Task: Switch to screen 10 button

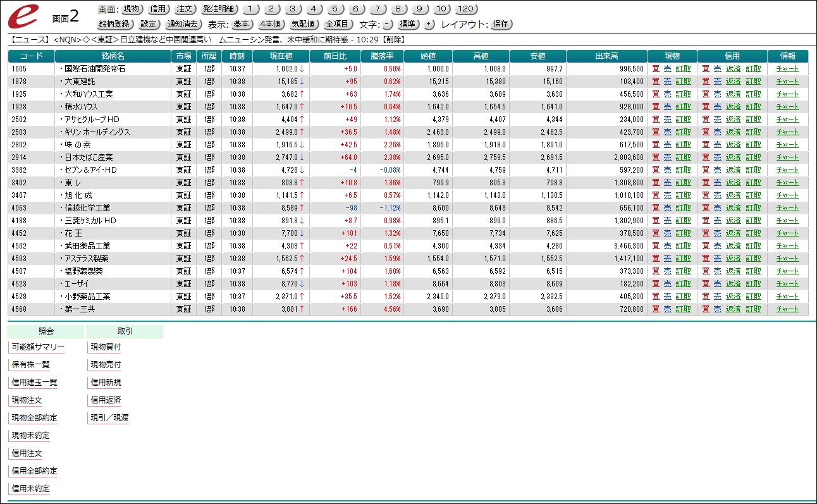Action: 441,9
